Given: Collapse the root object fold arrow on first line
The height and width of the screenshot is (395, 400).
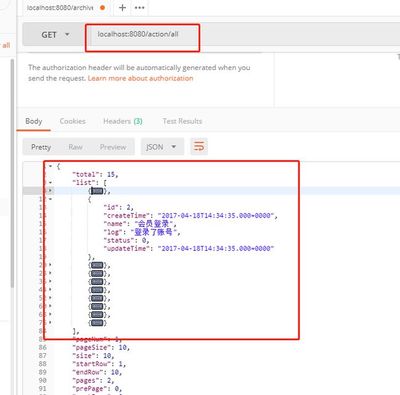Looking at the screenshot, I should pyautogui.click(x=50, y=166).
